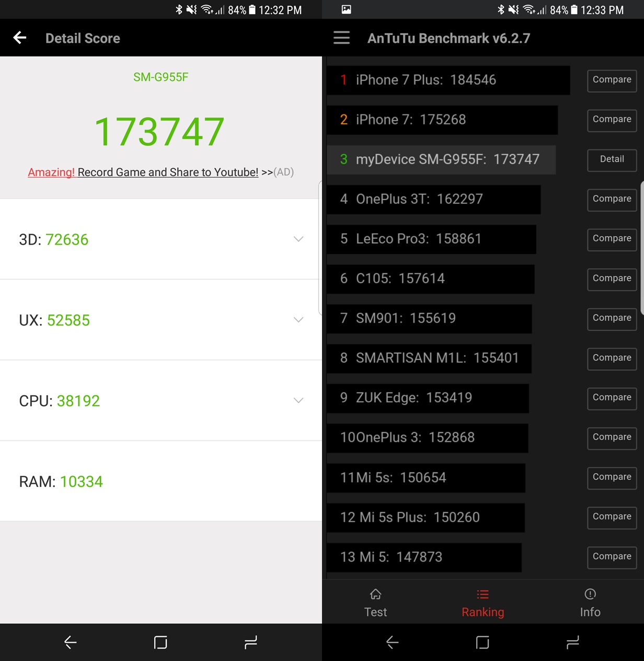Tap the Test tab home icon
The image size is (644, 661).
point(375,594)
